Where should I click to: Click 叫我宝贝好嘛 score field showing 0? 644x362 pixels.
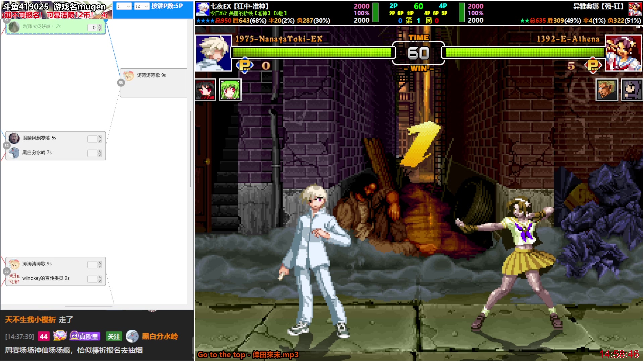(92, 28)
